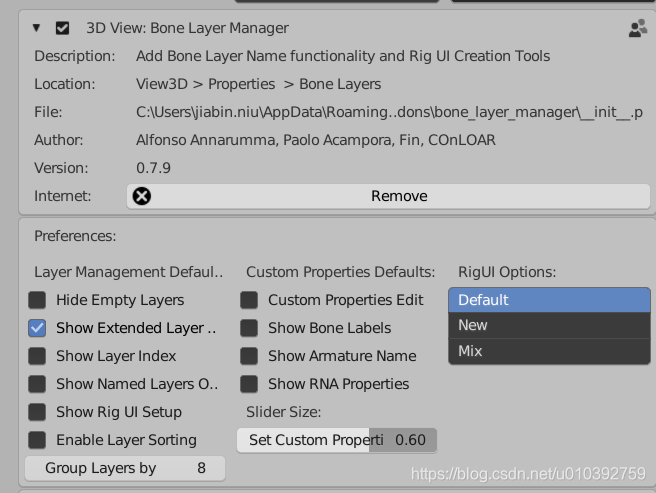Click the Set Custom Properties slider
Viewport: 656px width, 493px height.
tap(337, 440)
